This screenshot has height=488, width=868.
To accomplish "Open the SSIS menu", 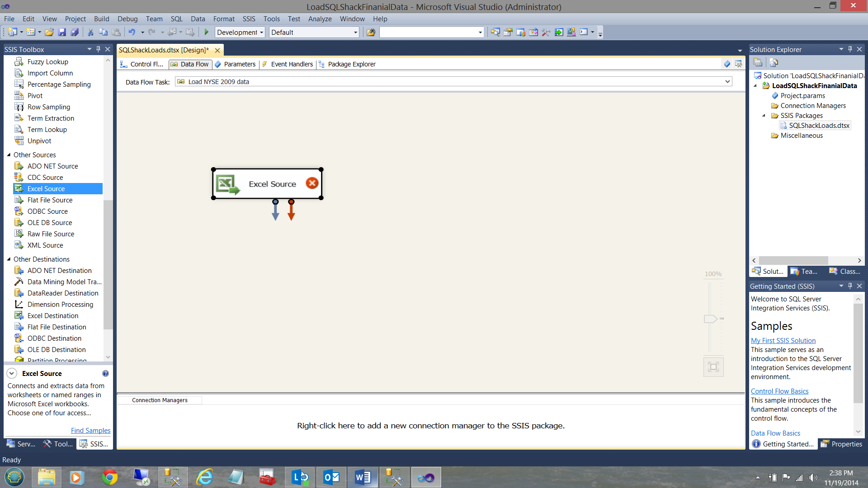I will click(249, 19).
